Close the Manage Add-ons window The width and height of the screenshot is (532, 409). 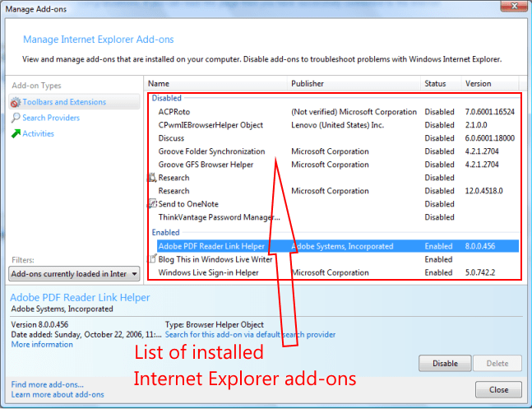(515, 6)
